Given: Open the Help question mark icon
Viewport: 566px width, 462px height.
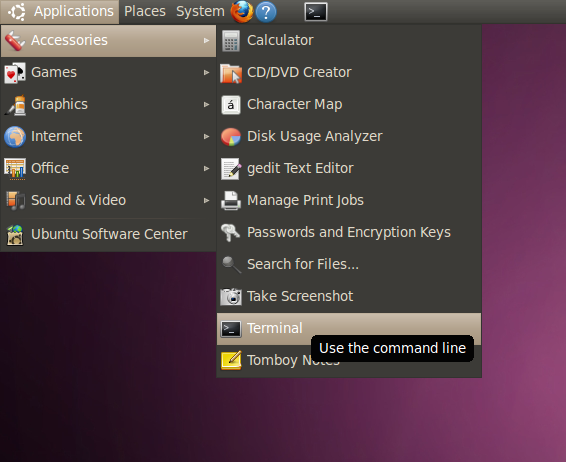Looking at the screenshot, I should pos(266,12).
